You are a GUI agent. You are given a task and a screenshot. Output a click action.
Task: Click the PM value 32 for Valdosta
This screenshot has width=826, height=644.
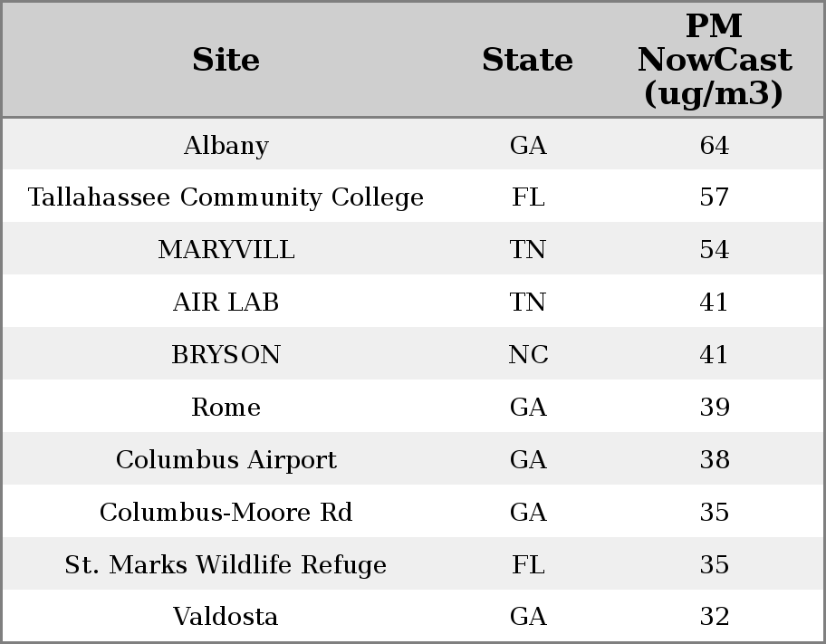pyautogui.click(x=714, y=616)
